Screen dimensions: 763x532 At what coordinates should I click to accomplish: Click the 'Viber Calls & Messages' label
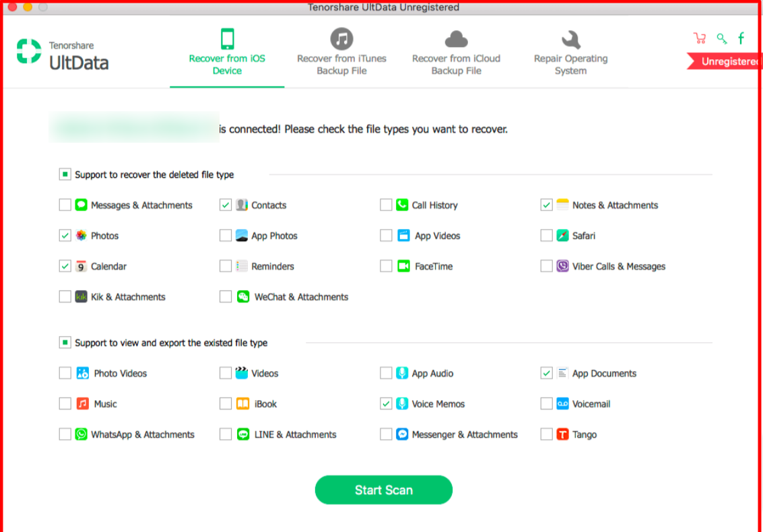click(x=618, y=266)
